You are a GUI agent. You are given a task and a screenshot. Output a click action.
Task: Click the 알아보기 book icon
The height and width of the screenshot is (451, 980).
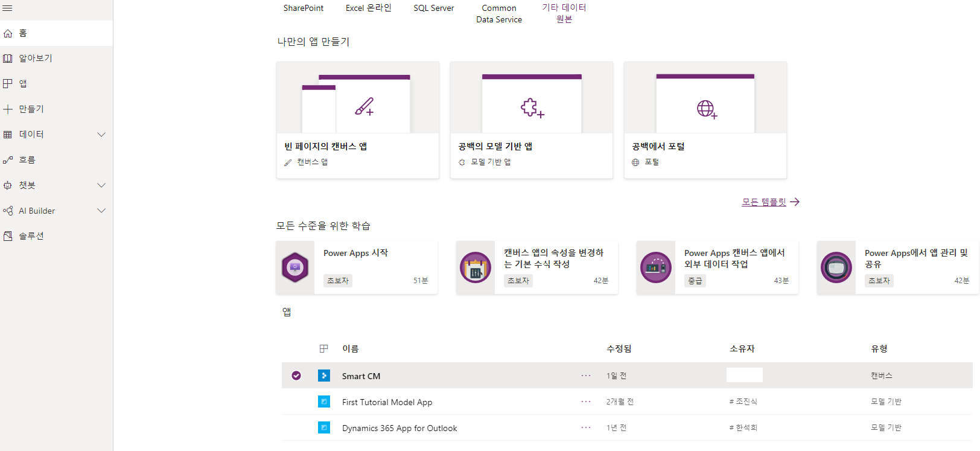(8, 59)
